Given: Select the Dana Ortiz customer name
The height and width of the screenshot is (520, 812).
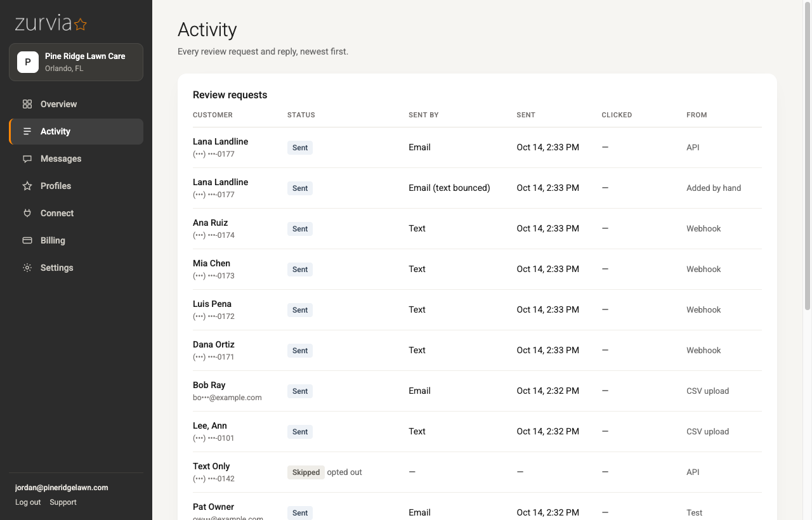Looking at the screenshot, I should 214,344.
